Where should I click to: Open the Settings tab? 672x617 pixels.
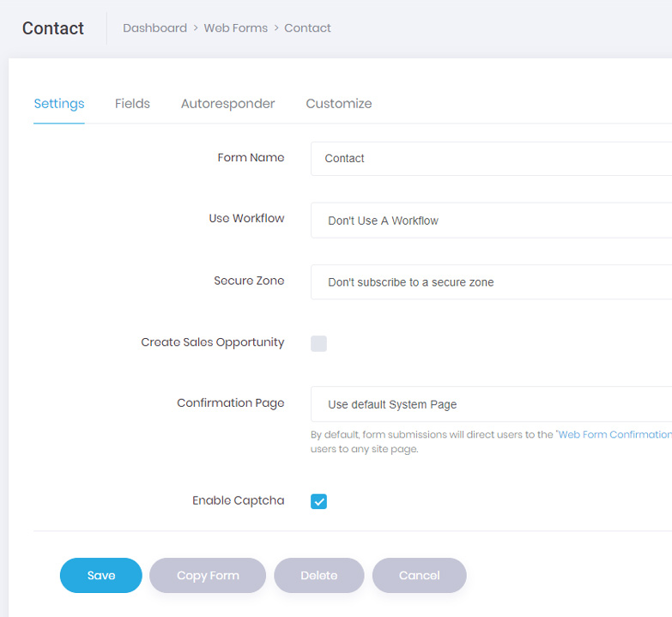(x=59, y=104)
